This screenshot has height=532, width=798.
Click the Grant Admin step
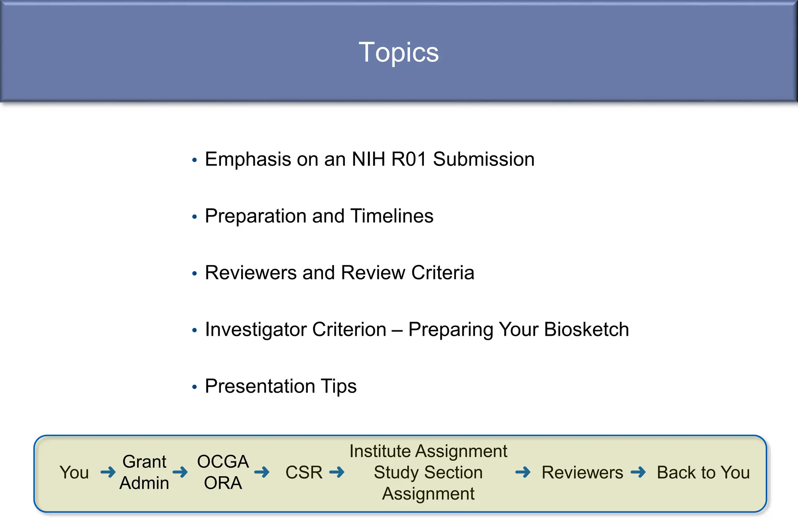coord(144,472)
